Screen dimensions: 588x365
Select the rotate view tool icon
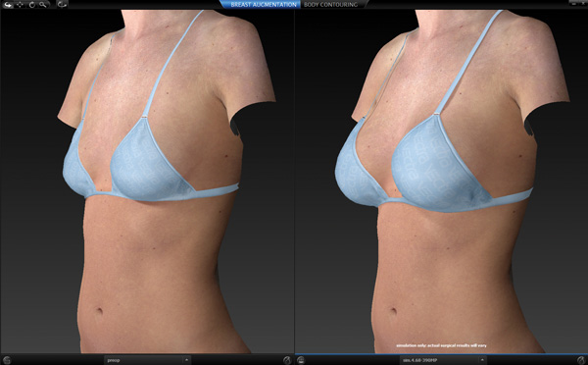tap(32, 5)
